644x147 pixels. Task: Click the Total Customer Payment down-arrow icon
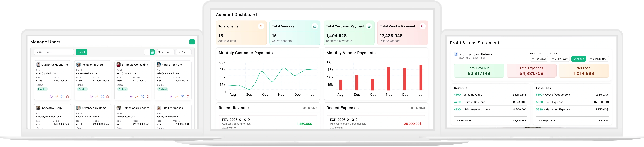pyautogui.click(x=369, y=26)
